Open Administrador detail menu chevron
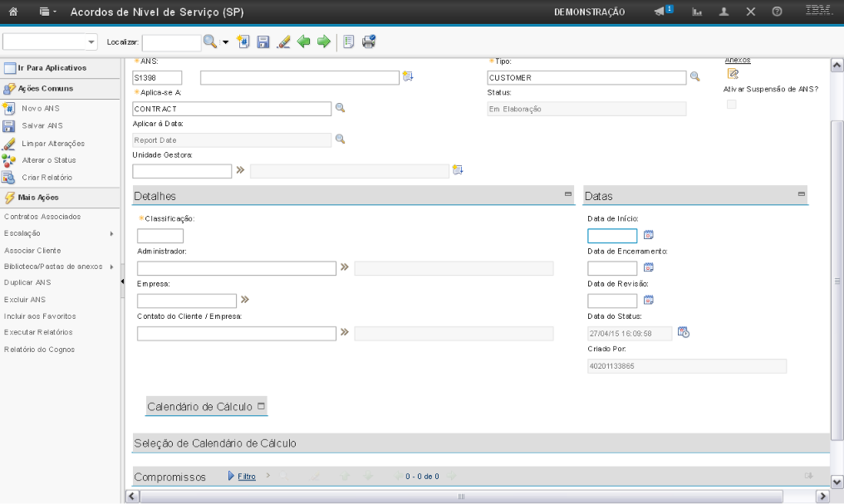Image resolution: width=844 pixels, height=504 pixels. pos(344,267)
